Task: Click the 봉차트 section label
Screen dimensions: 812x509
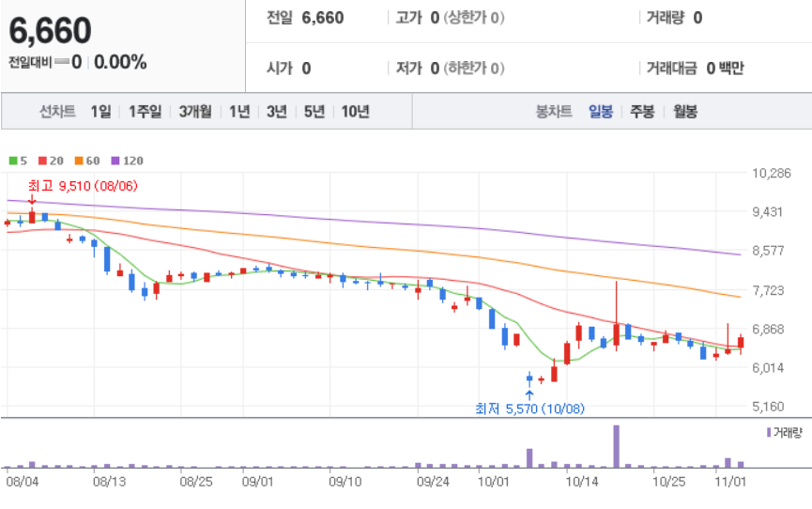Action: 554,111
